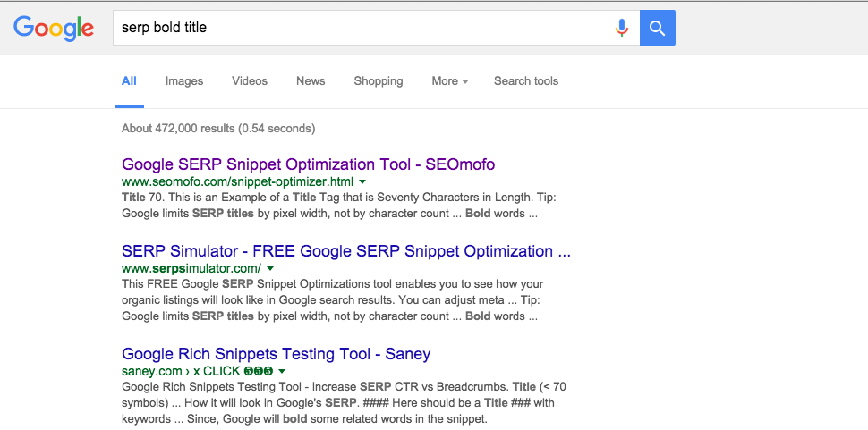Click the www.seomofo.com/snippet-optimizer.html URL text
The height and width of the screenshot is (430, 868).
pos(237,181)
